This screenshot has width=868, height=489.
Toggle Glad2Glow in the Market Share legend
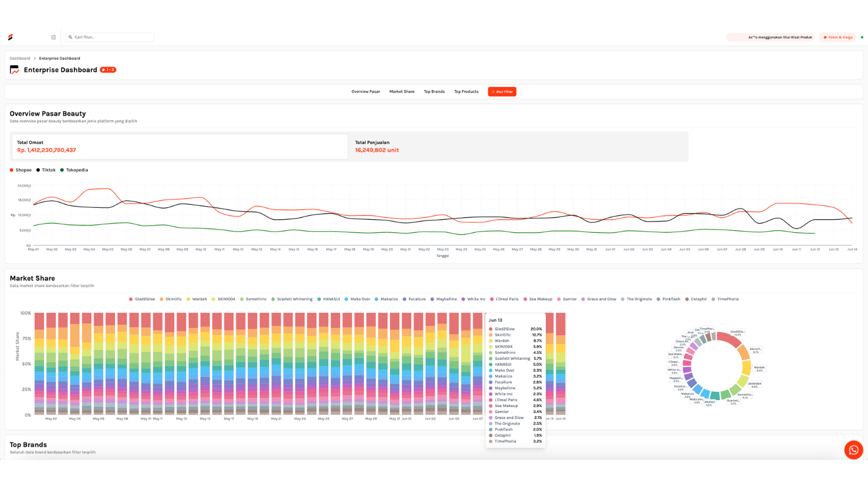[142, 299]
